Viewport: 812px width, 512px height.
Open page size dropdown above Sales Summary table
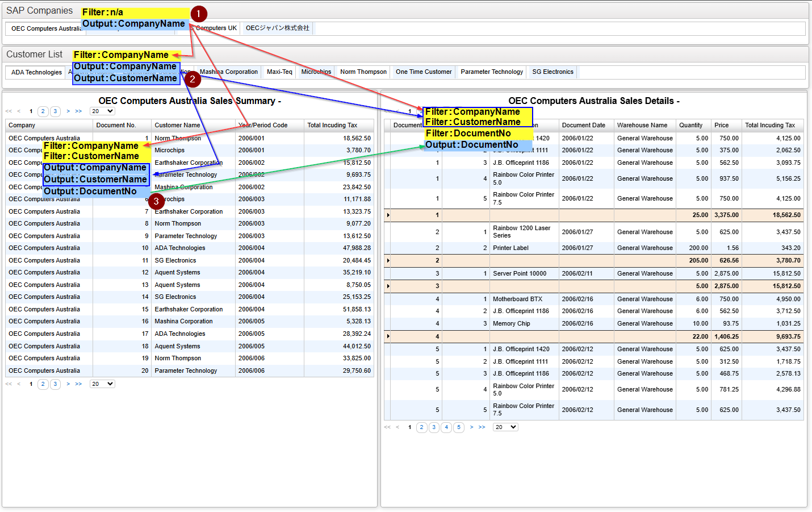(102, 111)
